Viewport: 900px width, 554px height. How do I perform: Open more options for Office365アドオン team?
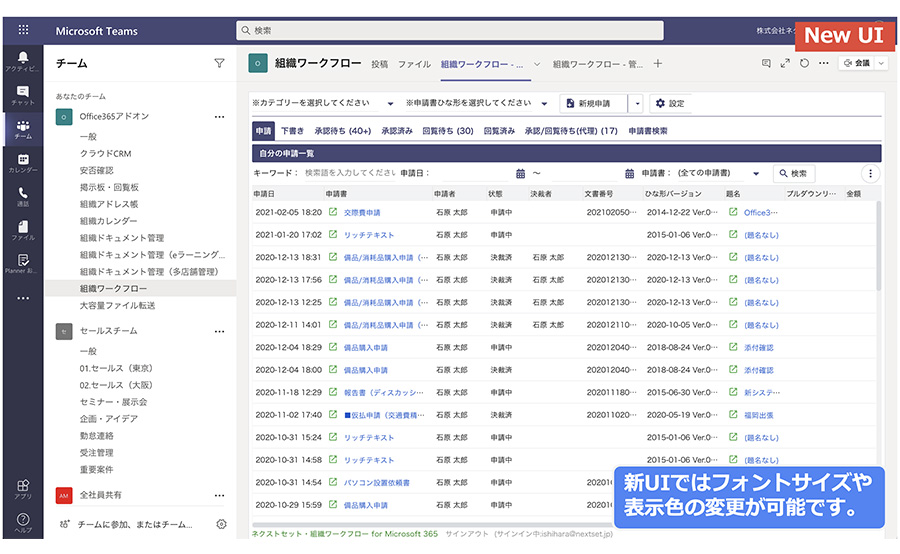click(x=219, y=117)
